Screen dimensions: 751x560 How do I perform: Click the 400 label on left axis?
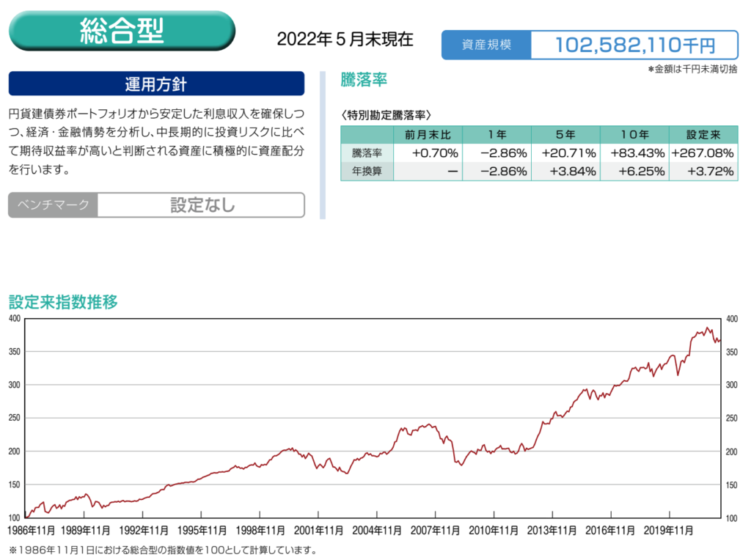(15, 318)
